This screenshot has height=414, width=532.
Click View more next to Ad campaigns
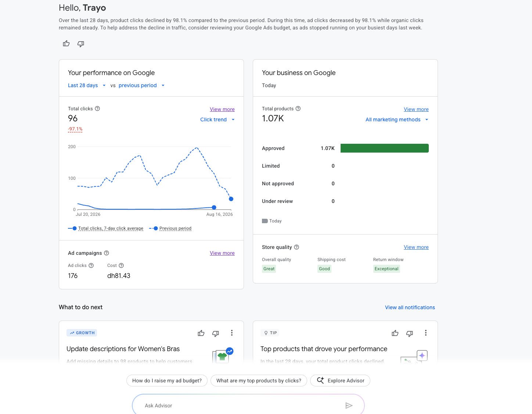click(x=222, y=253)
